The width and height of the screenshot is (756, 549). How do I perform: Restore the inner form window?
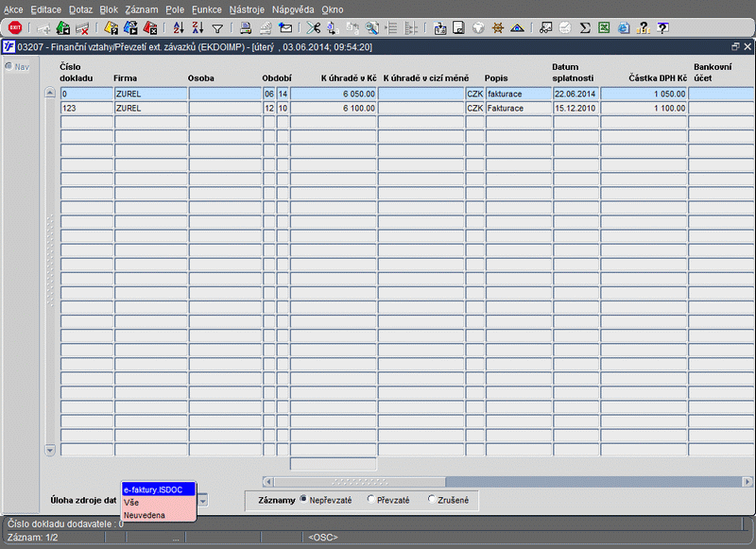[735, 46]
